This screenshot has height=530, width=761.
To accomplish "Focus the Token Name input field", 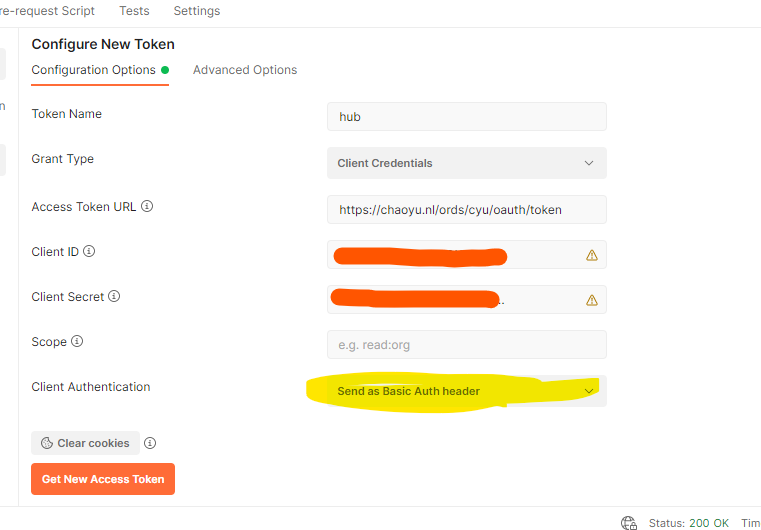I will coord(466,117).
